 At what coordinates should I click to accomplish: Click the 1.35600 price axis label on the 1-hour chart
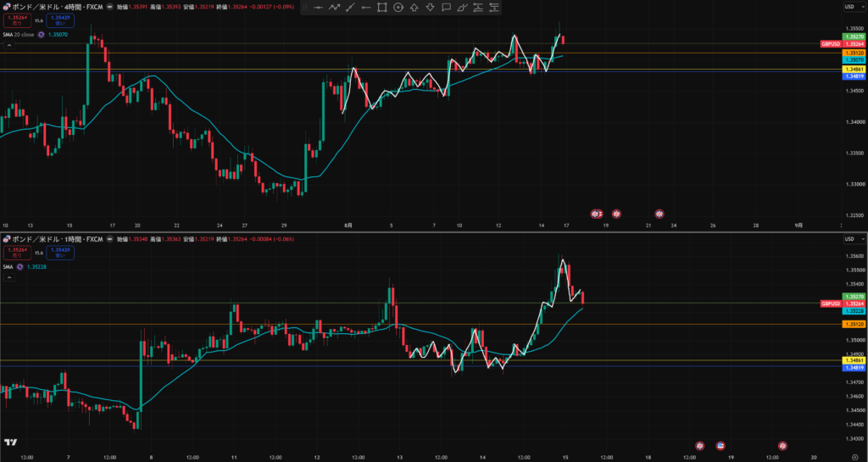(x=853, y=256)
